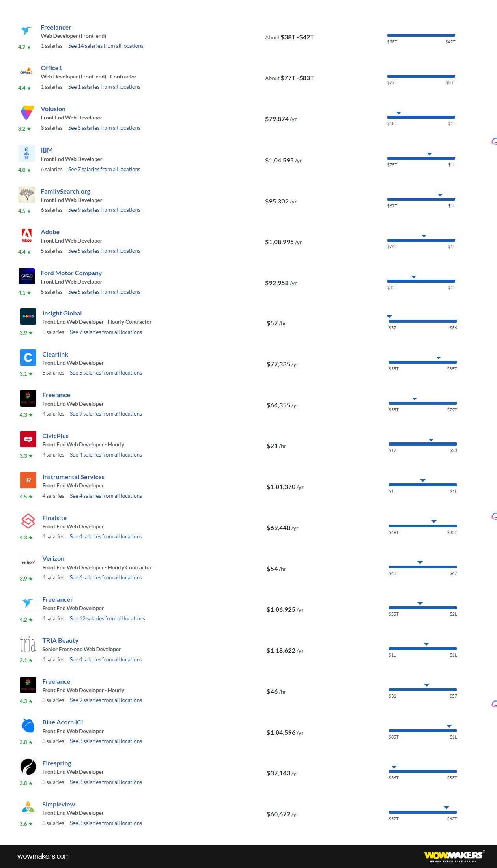Click Volusion's salary range indicator triangle

[399, 112]
